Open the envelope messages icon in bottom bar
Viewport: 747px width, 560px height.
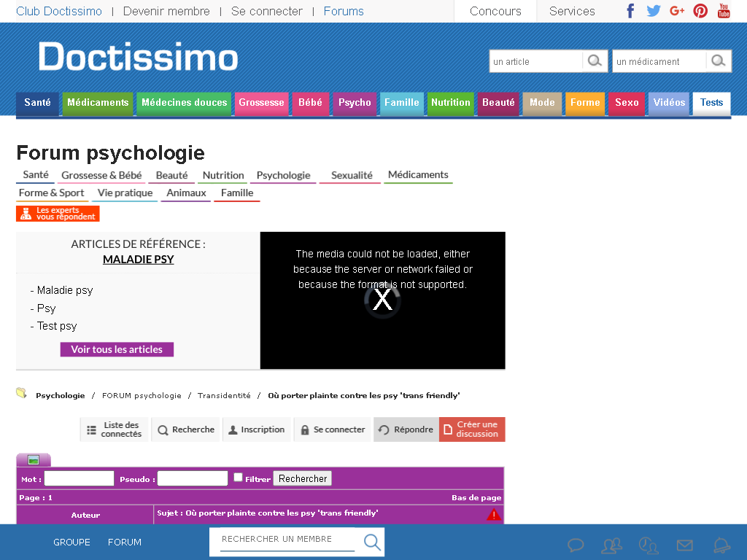point(684,545)
